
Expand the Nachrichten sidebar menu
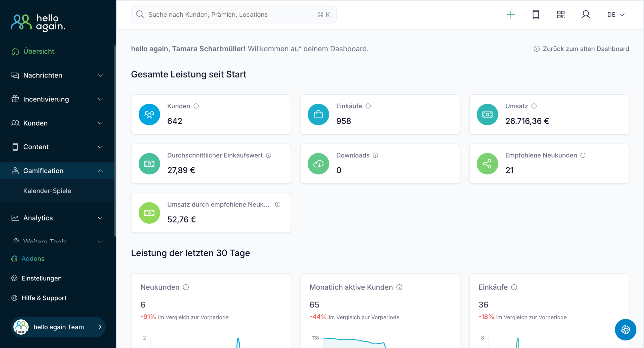pos(57,75)
